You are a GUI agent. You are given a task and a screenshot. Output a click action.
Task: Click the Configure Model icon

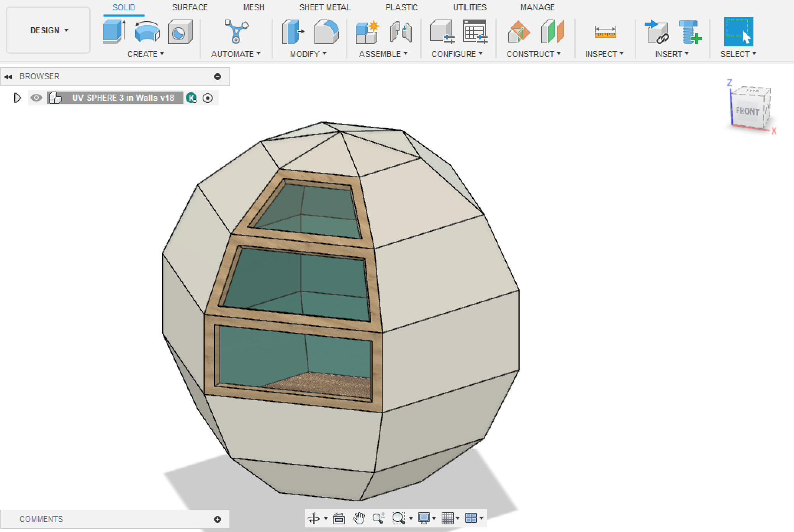[442, 32]
